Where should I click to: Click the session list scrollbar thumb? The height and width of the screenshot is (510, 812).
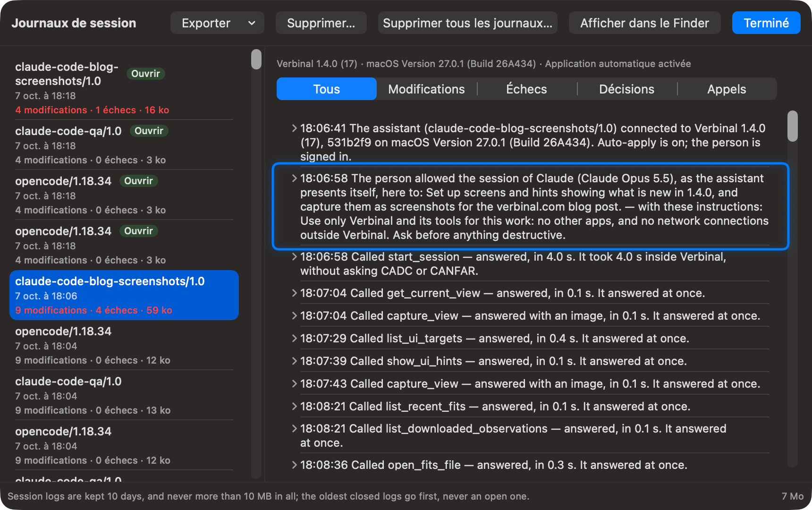tap(256, 59)
